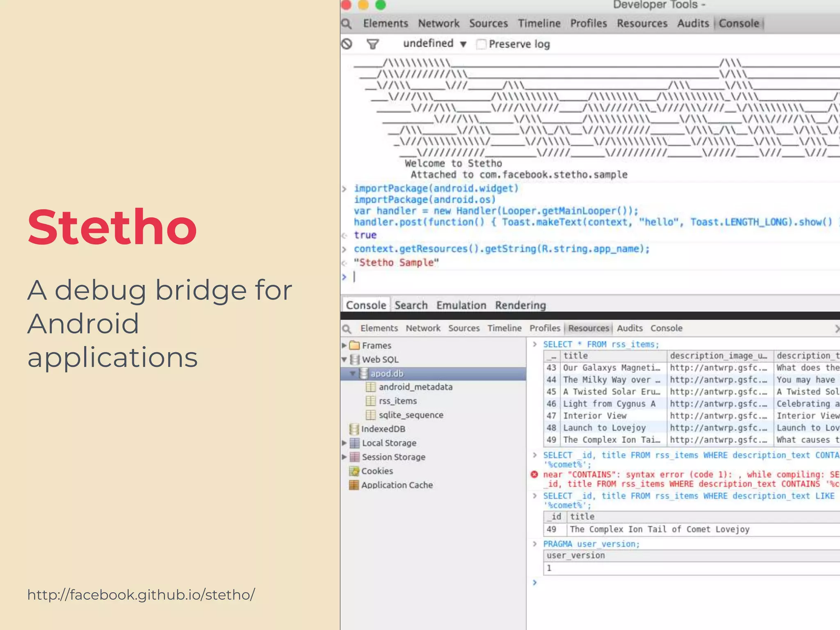Click the 'SELECT * FROM rss_items;' query
The width and height of the screenshot is (840, 630).
coord(601,345)
